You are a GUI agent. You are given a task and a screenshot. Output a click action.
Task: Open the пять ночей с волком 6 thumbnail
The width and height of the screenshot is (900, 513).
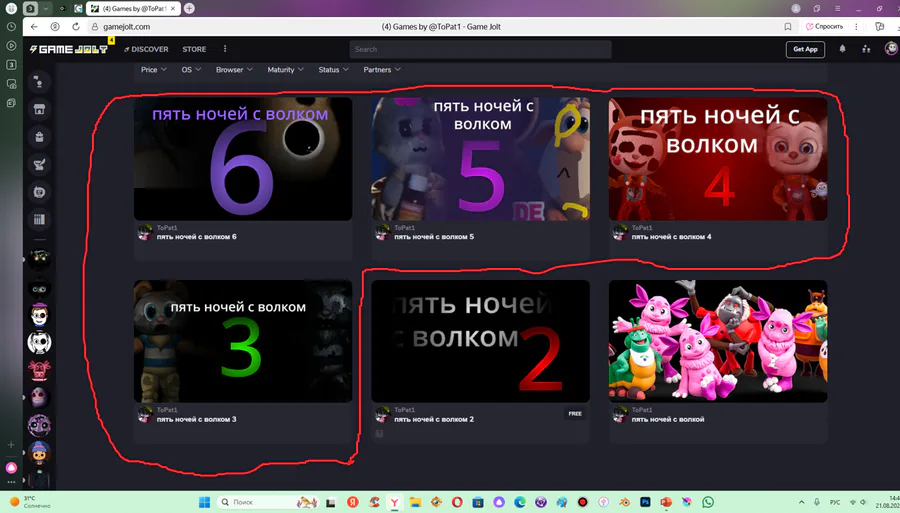coord(243,159)
